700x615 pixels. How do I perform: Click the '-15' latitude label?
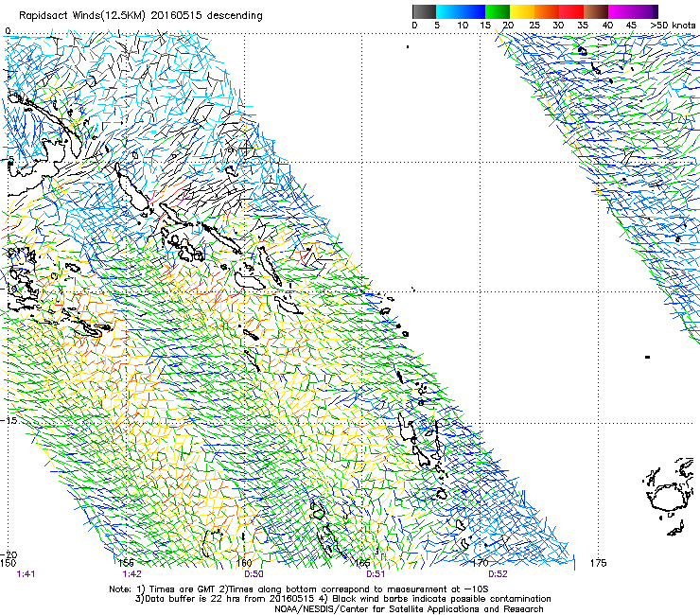click(x=9, y=421)
